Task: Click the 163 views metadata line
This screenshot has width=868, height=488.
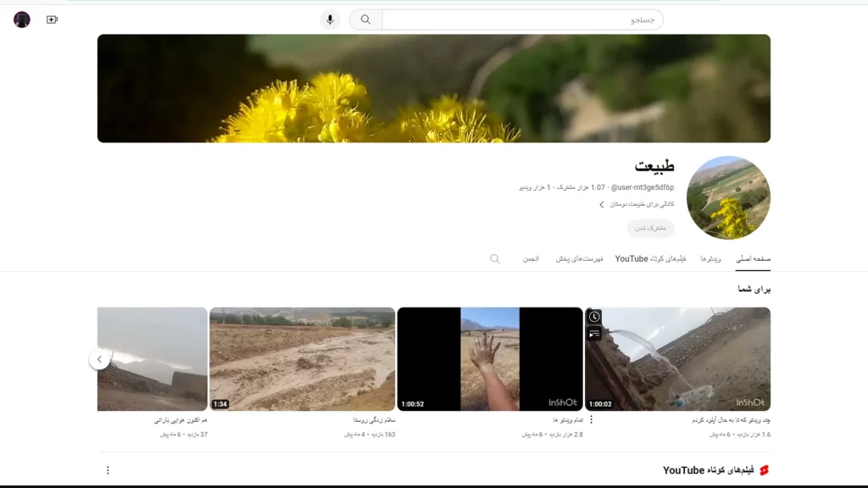Action: (370, 435)
